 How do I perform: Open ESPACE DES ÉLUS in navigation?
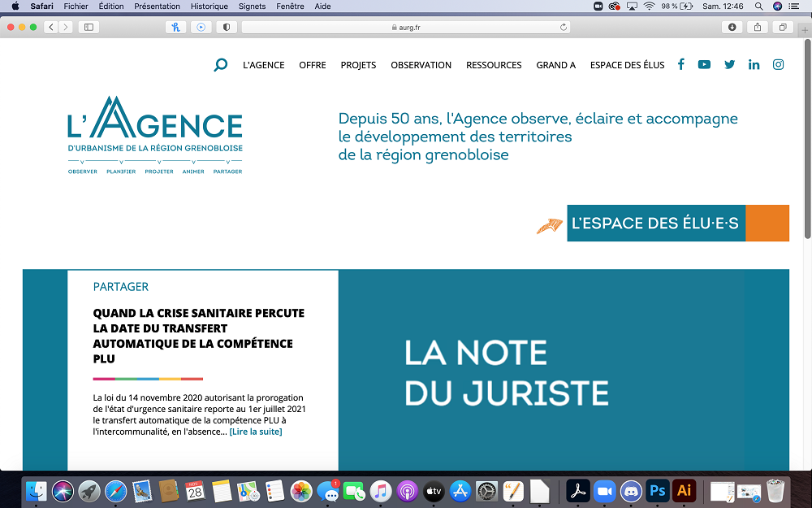tap(627, 65)
